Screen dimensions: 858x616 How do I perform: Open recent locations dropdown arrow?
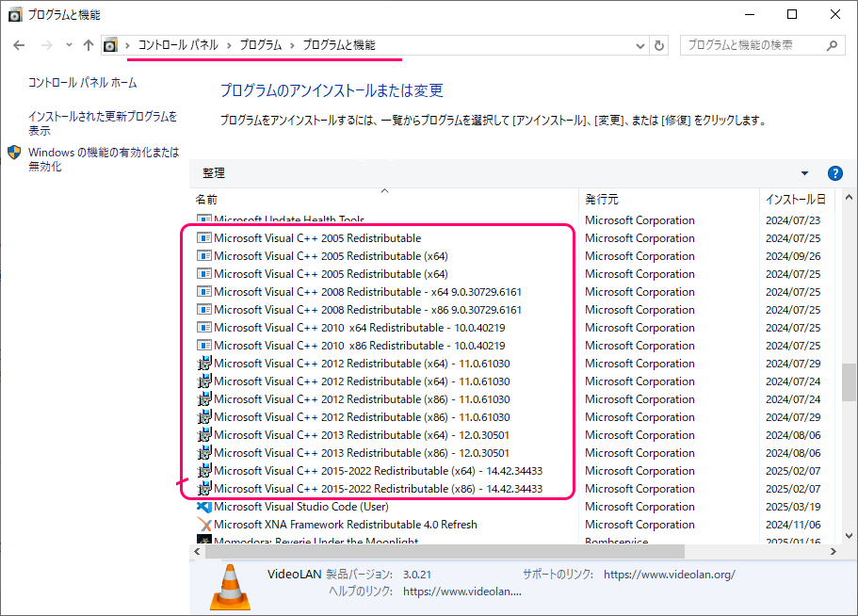pyautogui.click(x=69, y=45)
